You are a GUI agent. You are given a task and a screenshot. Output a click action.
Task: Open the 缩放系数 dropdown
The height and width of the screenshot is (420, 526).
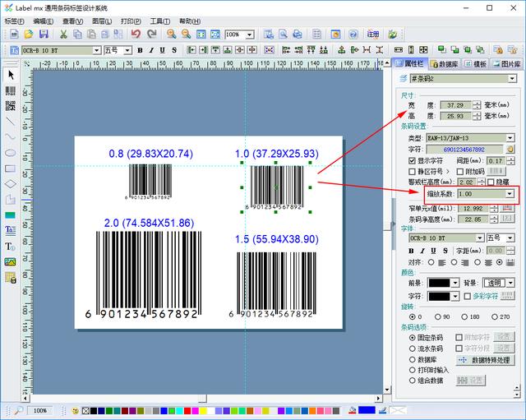(510, 194)
